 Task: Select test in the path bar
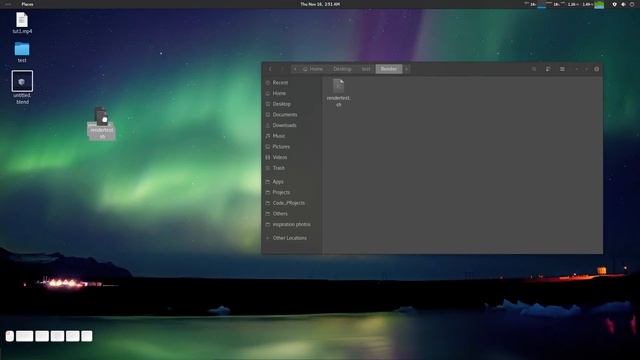click(x=366, y=69)
